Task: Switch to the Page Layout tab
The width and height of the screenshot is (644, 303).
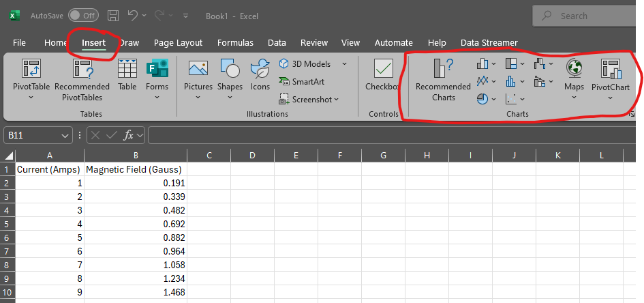Action: coord(178,42)
